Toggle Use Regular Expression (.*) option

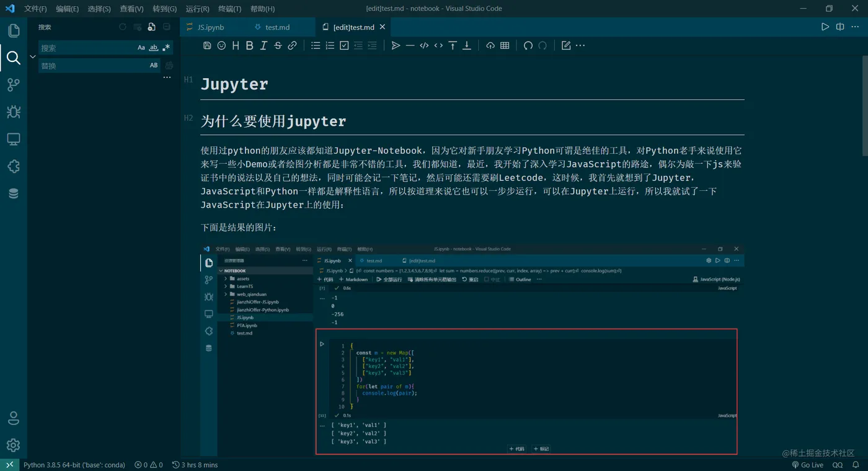(166, 48)
